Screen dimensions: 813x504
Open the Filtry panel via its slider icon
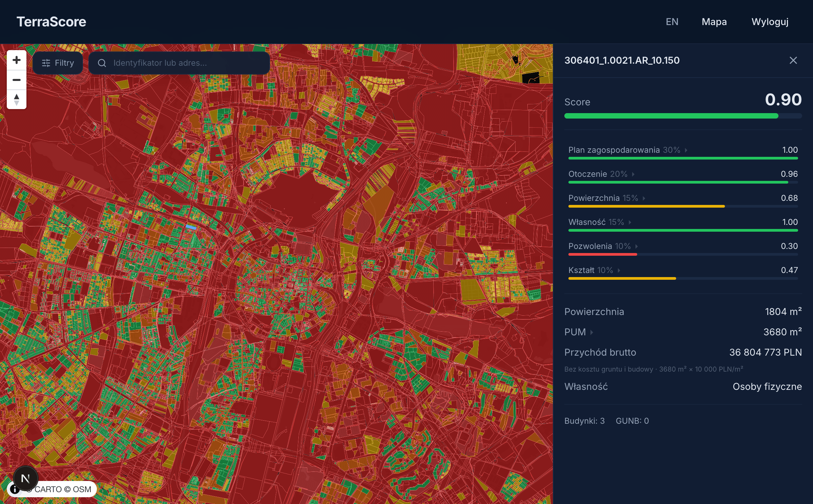click(47, 63)
